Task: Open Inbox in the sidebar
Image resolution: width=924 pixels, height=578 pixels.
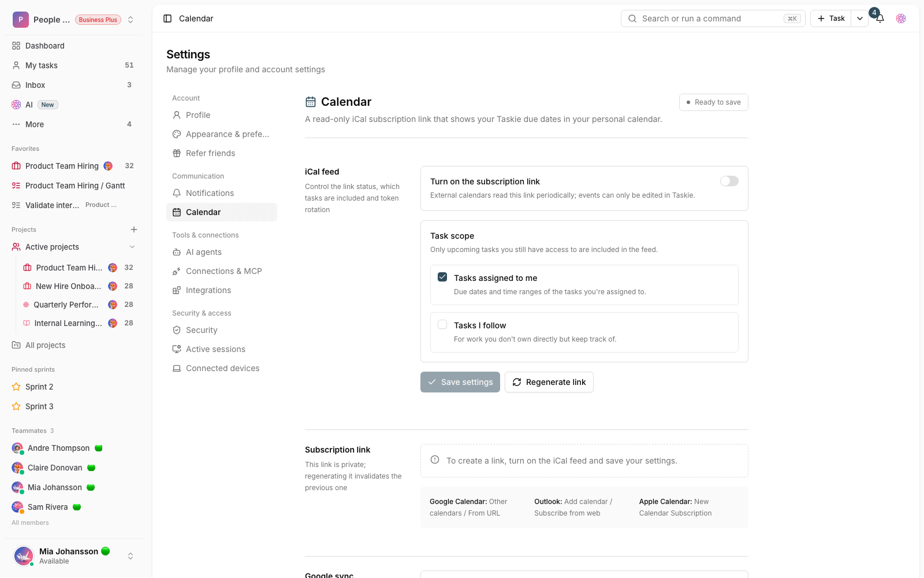Action: (74, 85)
